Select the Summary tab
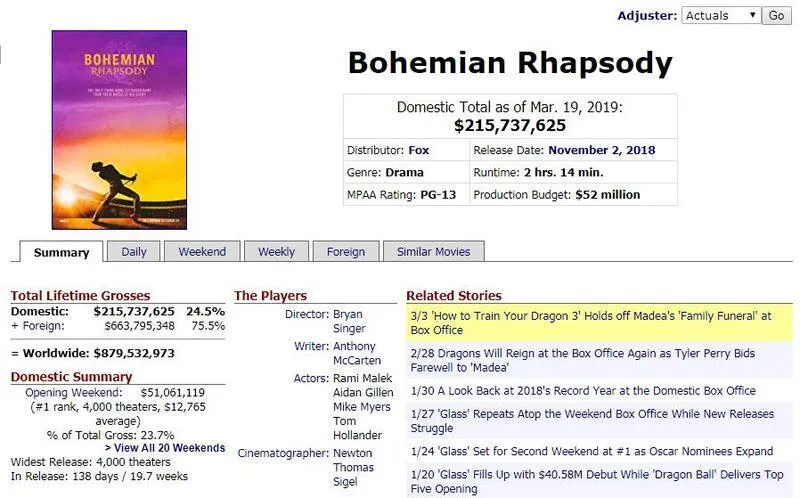 point(61,252)
